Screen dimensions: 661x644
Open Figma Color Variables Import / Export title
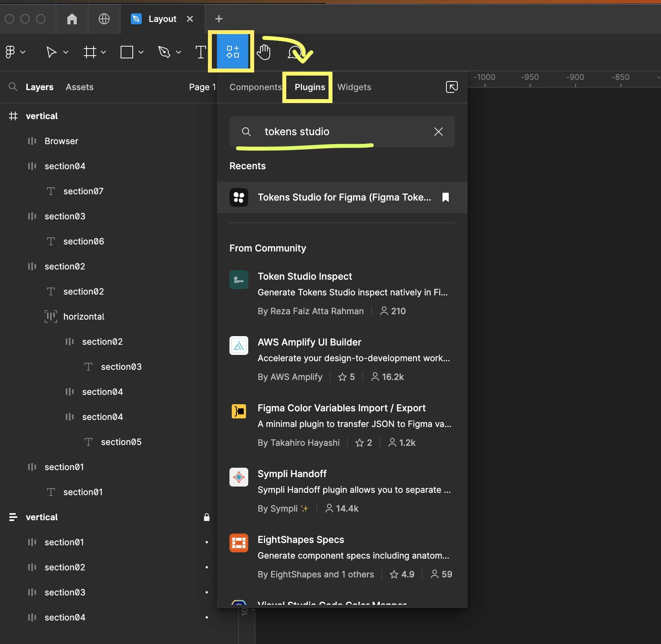point(341,408)
